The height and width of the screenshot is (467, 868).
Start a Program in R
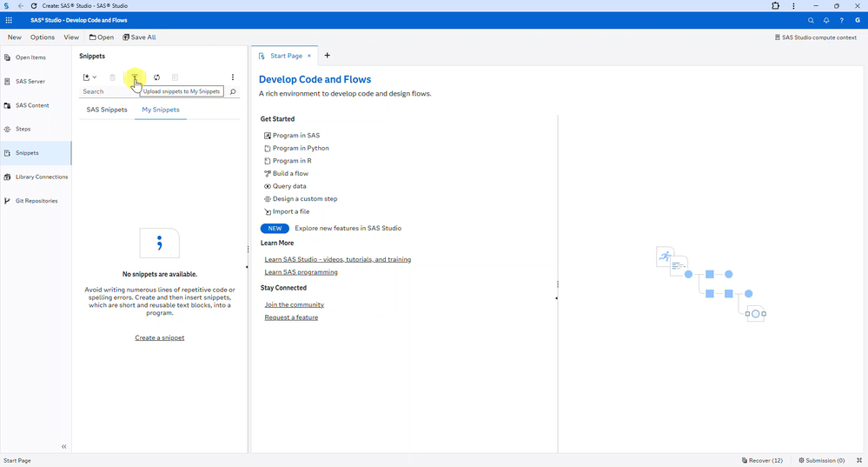(x=288, y=161)
